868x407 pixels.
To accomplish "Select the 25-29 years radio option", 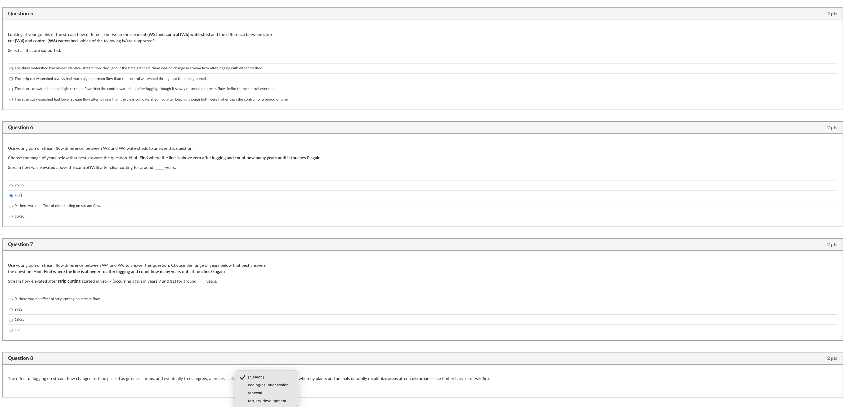I will [11, 186].
